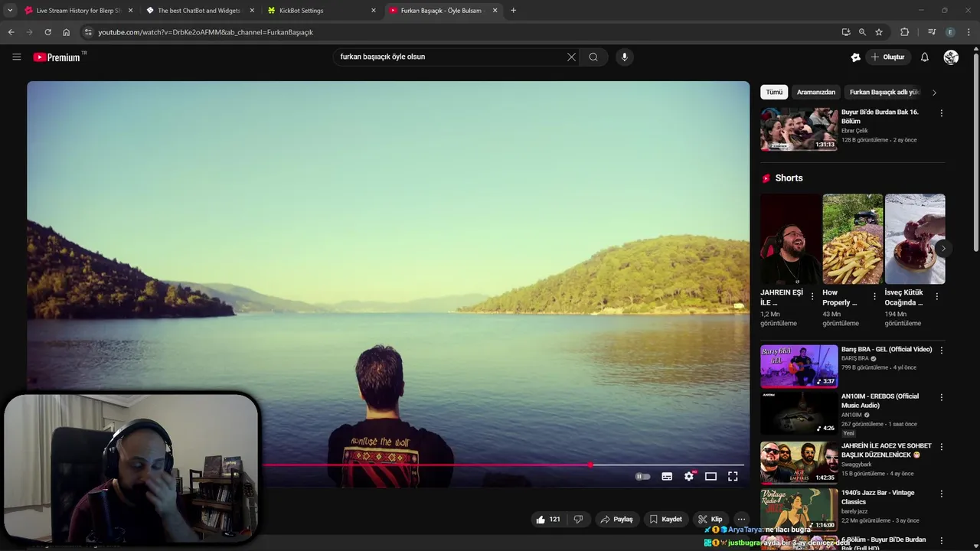The image size is (980, 551).
Task: Open options for Barış BRA - GEL
Action: 941,350
